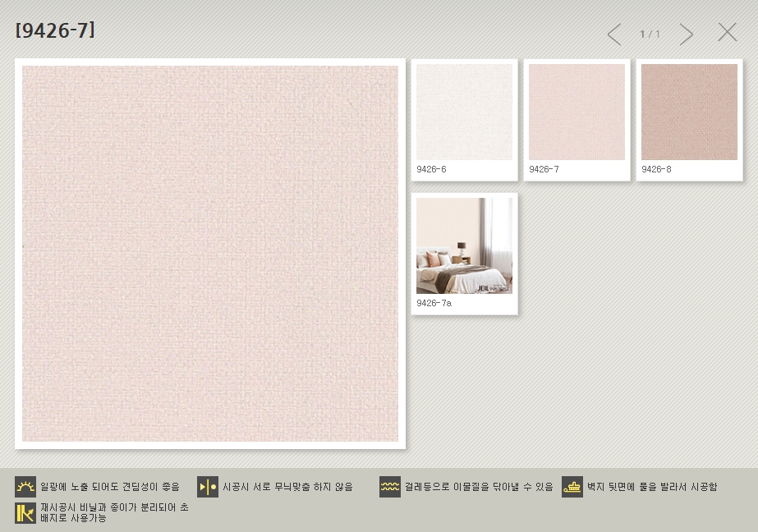
Task: Click the peelable vinyl separation icon
Action: click(25, 513)
